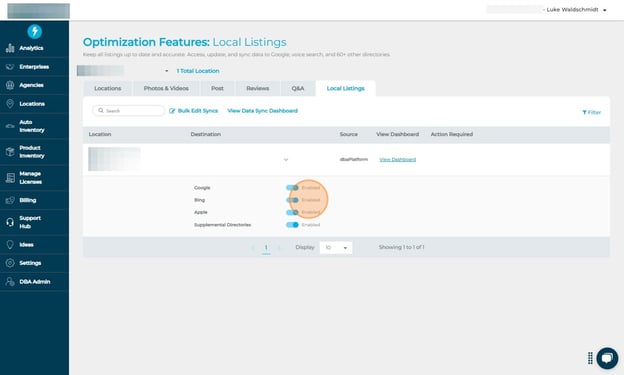Click into the Search input field
Image resolution: width=624 pixels, height=375 pixels.
click(x=129, y=111)
